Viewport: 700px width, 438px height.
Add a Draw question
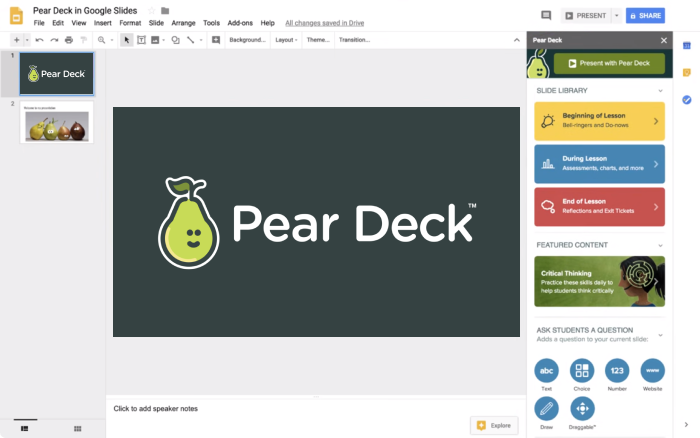[x=546, y=409]
